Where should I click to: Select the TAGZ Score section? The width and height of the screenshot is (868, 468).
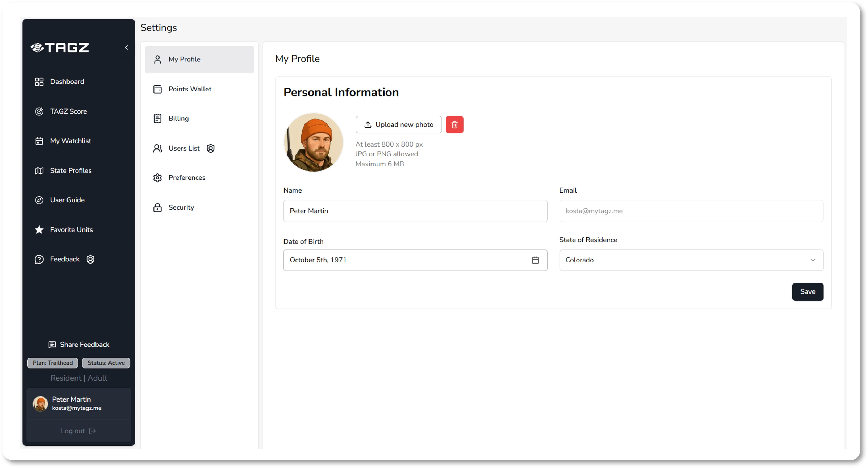point(69,111)
